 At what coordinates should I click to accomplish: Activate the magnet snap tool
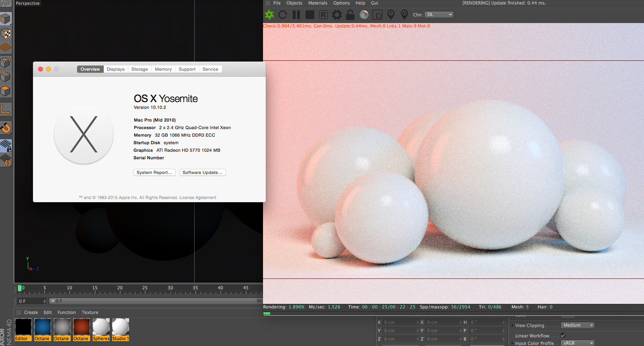click(6, 128)
